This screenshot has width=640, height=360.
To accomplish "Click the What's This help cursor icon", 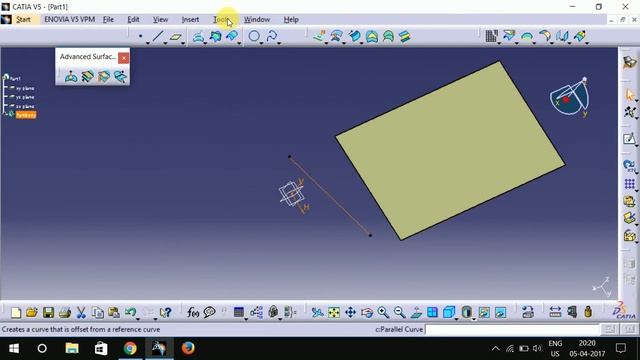I will 165,313.
